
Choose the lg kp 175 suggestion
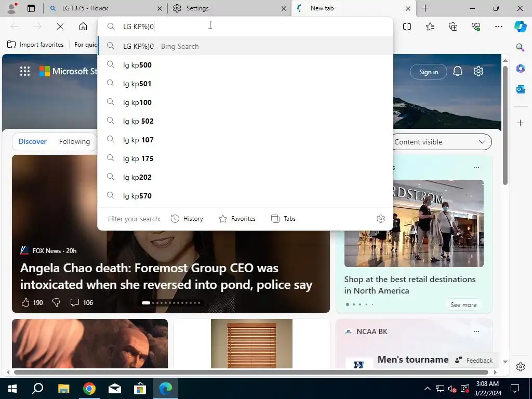245,158
